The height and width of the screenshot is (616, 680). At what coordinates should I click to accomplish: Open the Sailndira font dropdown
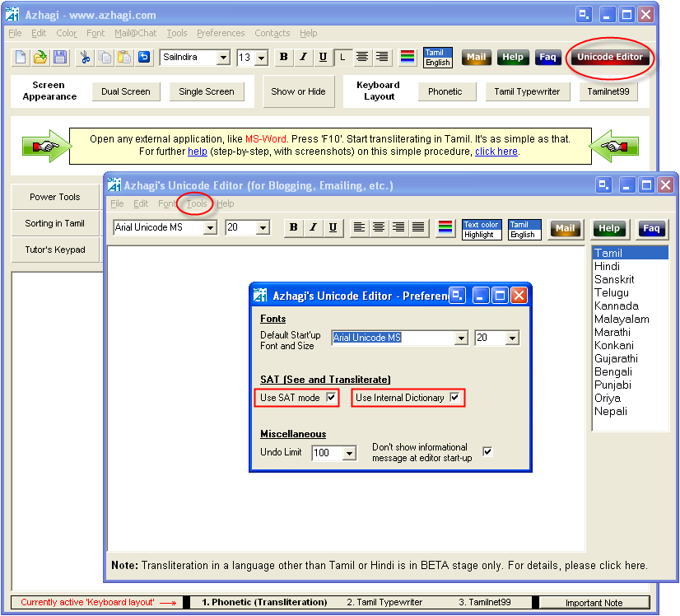coord(223,58)
